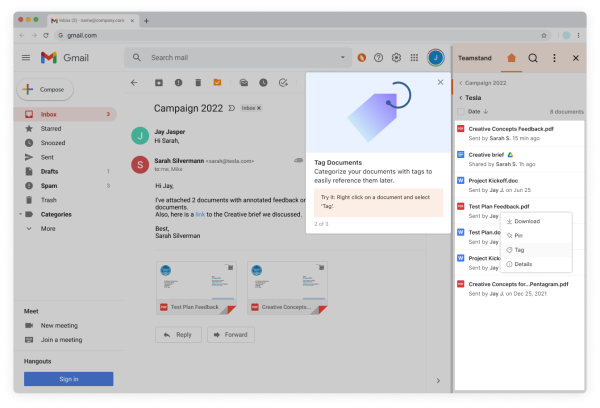Toggle the select-all documents checkbox
Image resolution: width=600 pixels, height=408 pixels.
tap(461, 112)
